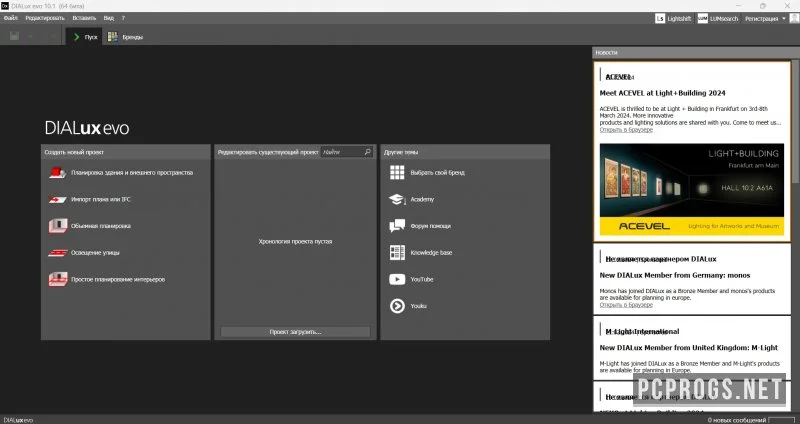Screen dimensions: 800x424
Task: Click the plan or IFC import icon
Action: click(58, 199)
